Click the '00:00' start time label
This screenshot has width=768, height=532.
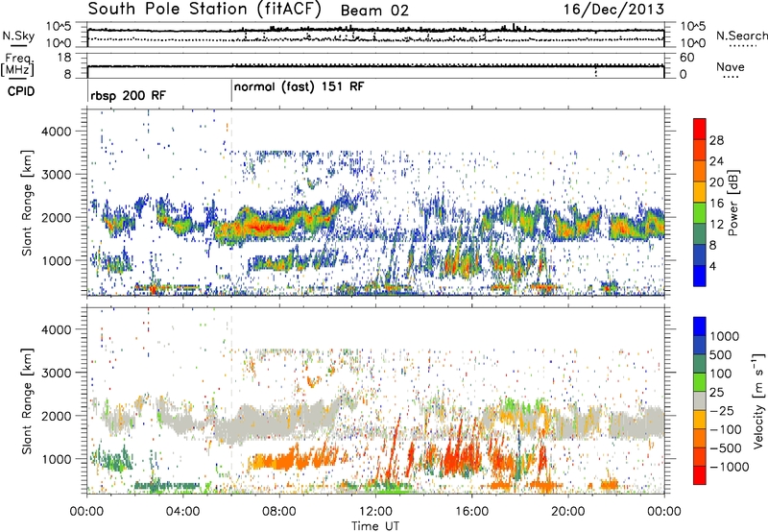[86, 512]
